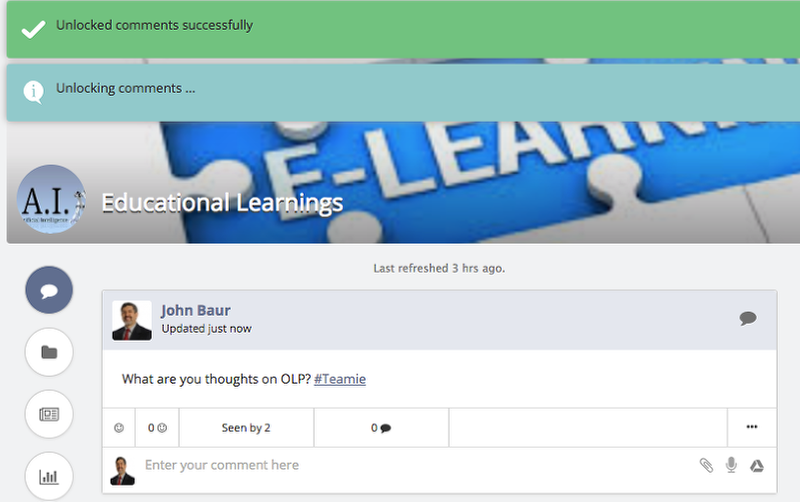Image resolution: width=800 pixels, height=502 pixels.
Task: Click the comment bubble icon in post header
Action: click(x=747, y=318)
